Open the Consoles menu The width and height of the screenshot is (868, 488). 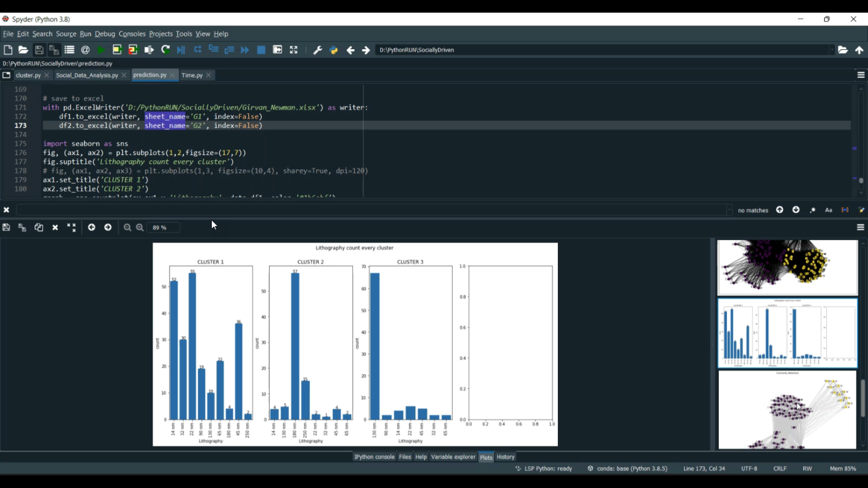tap(132, 34)
